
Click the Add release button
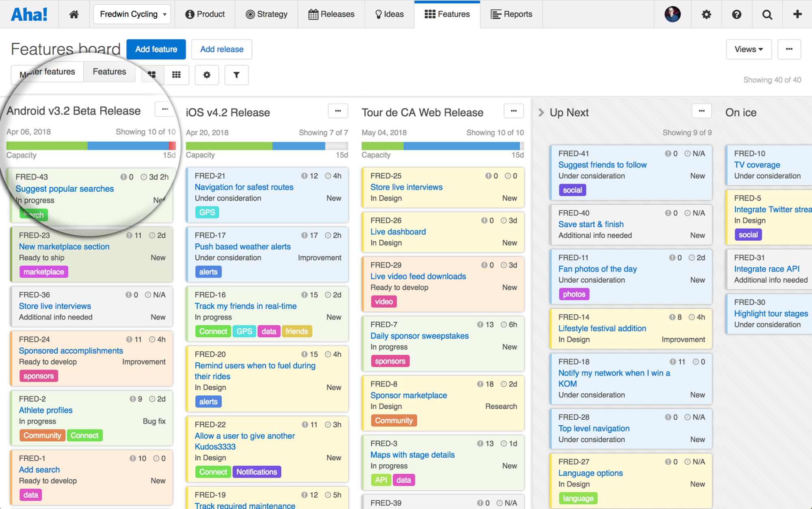pos(222,49)
